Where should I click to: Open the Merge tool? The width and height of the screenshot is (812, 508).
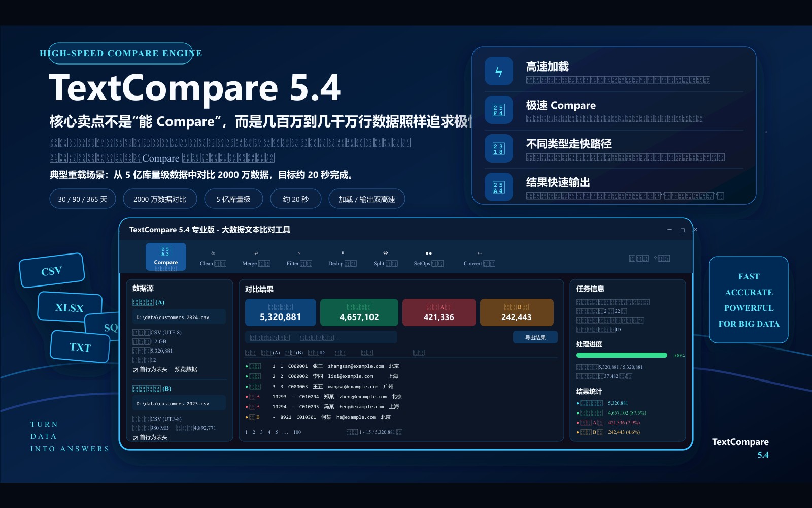(x=256, y=259)
